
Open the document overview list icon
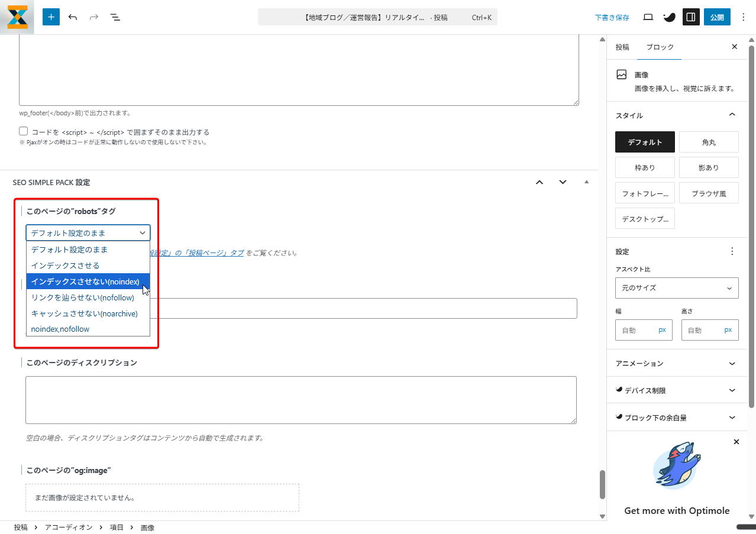(115, 17)
